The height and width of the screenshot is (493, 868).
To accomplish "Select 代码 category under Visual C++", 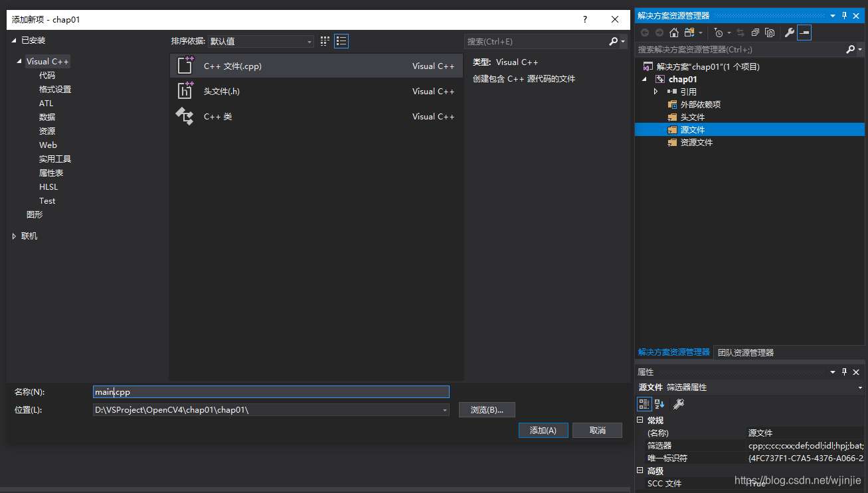I will tap(47, 76).
